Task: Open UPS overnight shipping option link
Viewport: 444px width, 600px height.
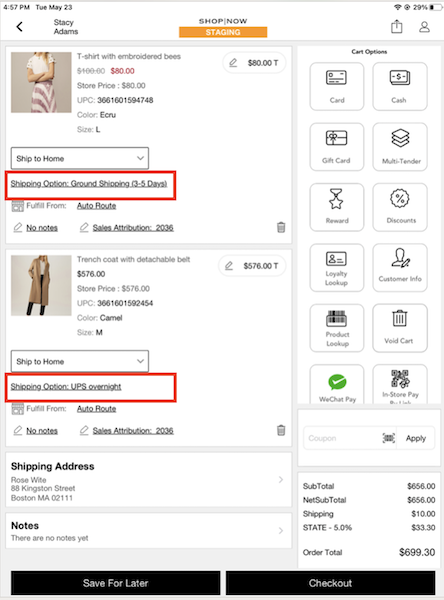Action: (x=66, y=386)
